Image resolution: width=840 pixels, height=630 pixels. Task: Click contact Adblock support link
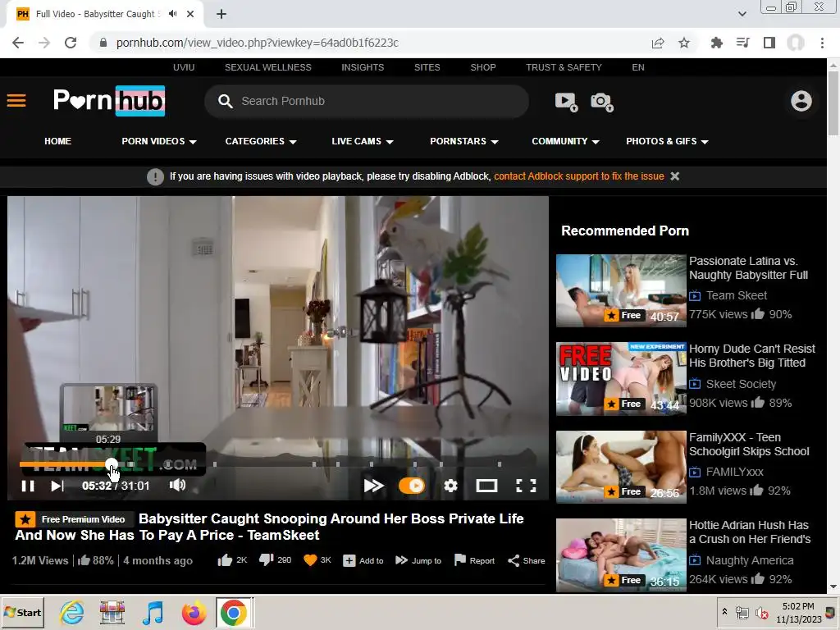578,176
